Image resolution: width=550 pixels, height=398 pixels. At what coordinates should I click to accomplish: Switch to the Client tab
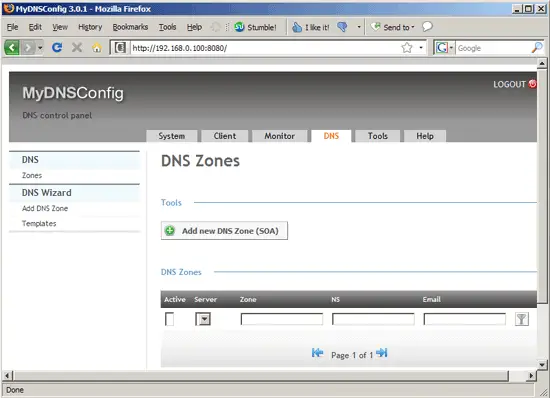[224, 136]
